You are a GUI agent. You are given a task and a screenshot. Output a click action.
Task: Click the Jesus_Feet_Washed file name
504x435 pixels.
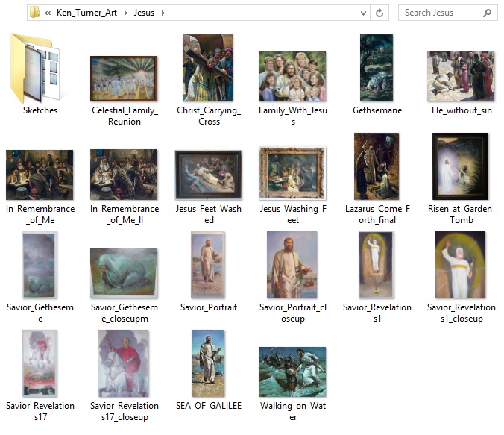click(209, 214)
